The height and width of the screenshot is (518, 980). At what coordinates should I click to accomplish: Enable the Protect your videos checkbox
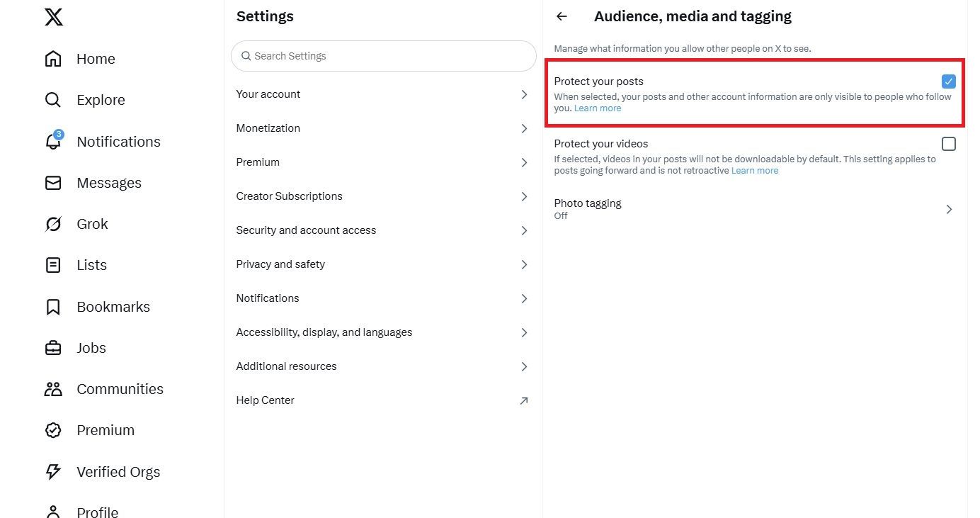tap(949, 144)
